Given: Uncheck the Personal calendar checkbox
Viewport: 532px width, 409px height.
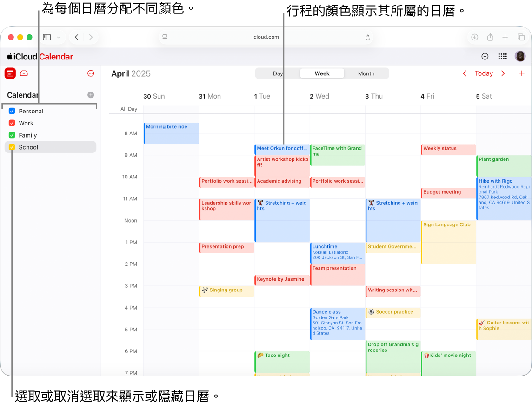Looking at the screenshot, I should click(13, 111).
